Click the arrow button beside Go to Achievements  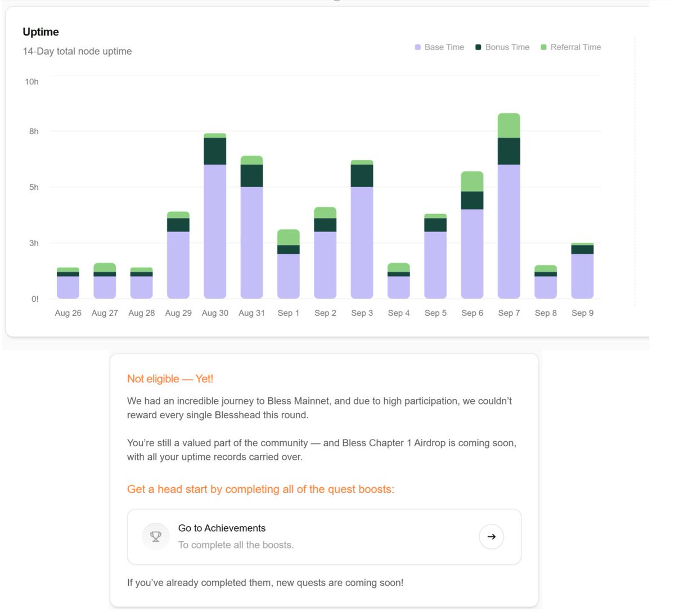[x=491, y=537]
